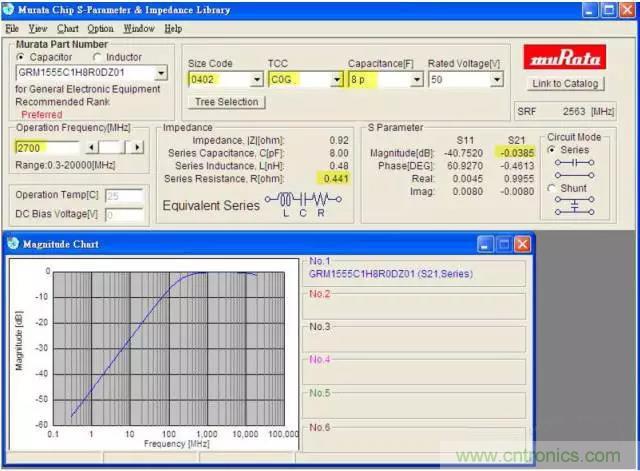Select the Inductor radio button
The height and width of the screenshot is (471, 640).
(98, 58)
